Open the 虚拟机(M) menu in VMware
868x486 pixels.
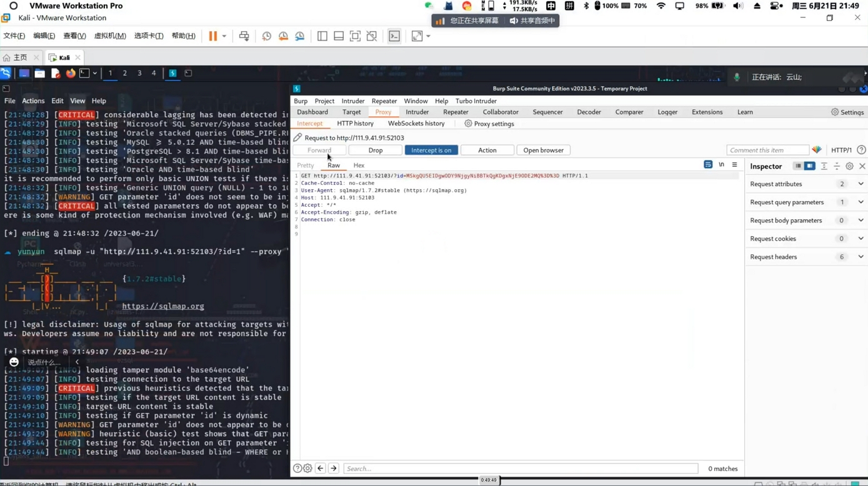(x=110, y=36)
